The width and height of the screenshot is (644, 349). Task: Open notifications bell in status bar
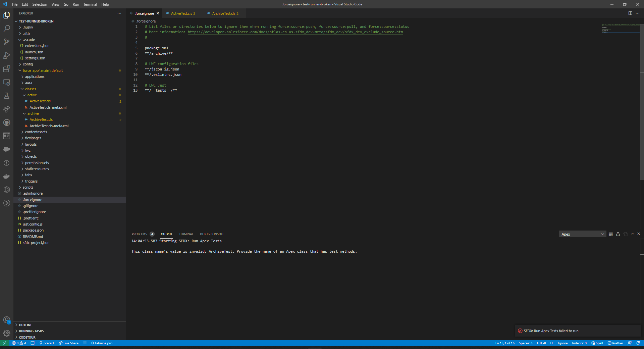click(638, 343)
